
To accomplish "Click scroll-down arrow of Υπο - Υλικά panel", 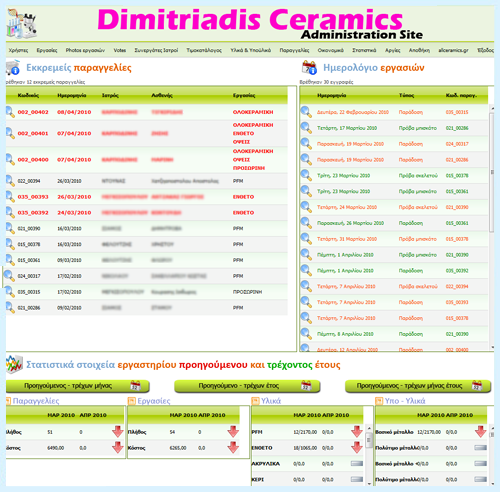I will tap(492, 483).
